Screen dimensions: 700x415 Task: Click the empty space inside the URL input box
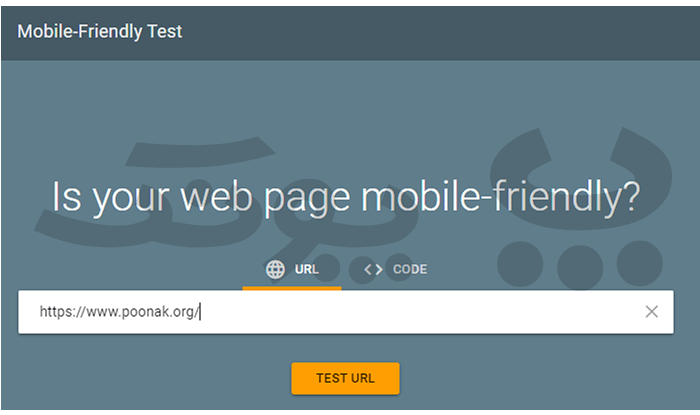pyautogui.click(x=420, y=312)
